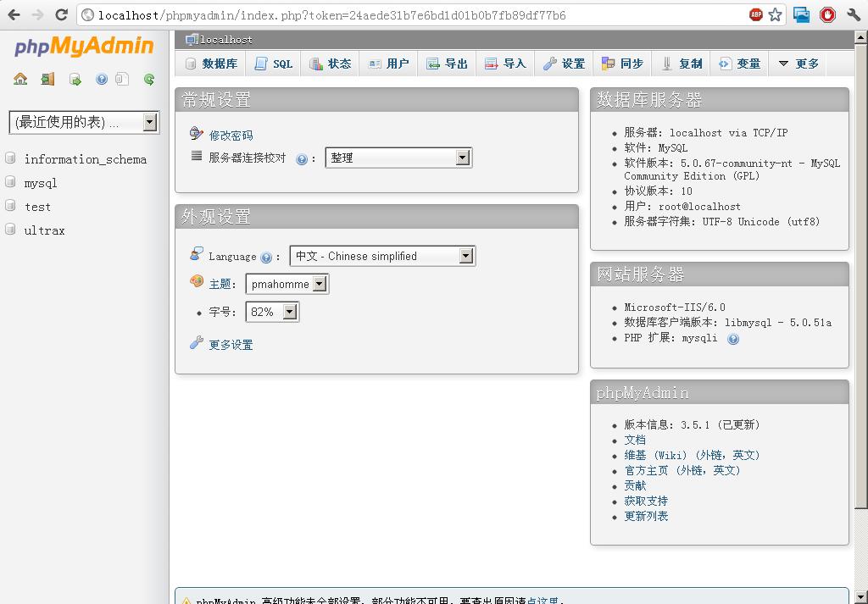Image resolution: width=868 pixels, height=604 pixels.
Task: Reload navigation frame with green arrow icon
Action: (149, 79)
